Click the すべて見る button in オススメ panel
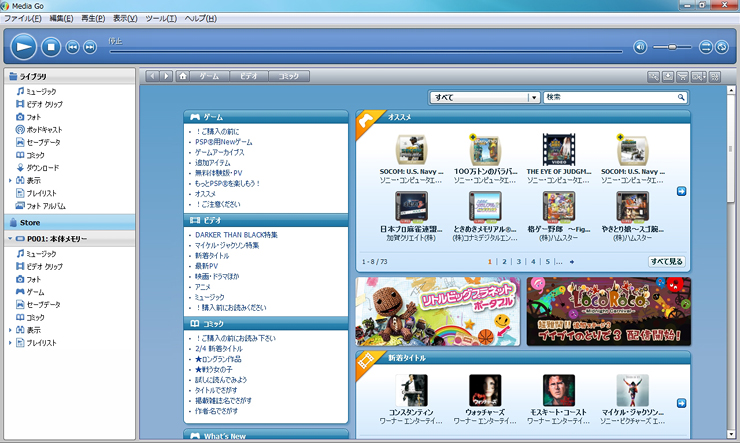740x443 pixels. click(666, 261)
